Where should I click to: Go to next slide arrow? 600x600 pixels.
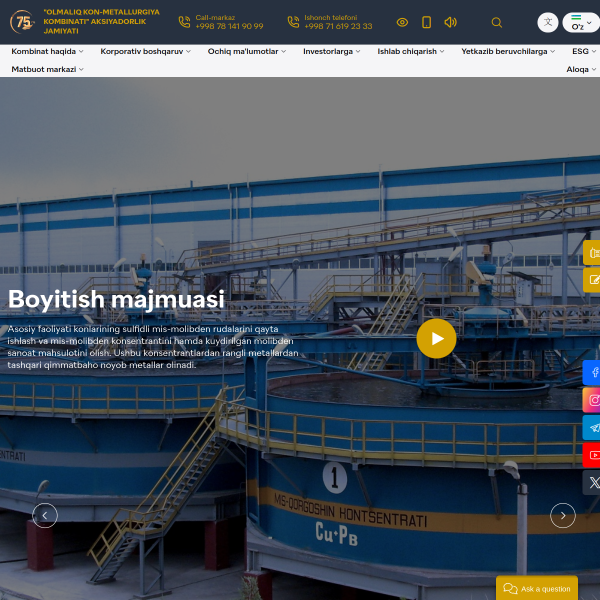point(562,515)
